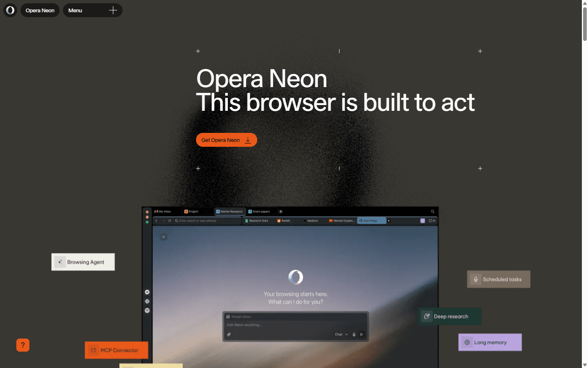The width and height of the screenshot is (588, 368).
Task: Click the 'Ask Neon anything...' input field
Action: point(296,325)
